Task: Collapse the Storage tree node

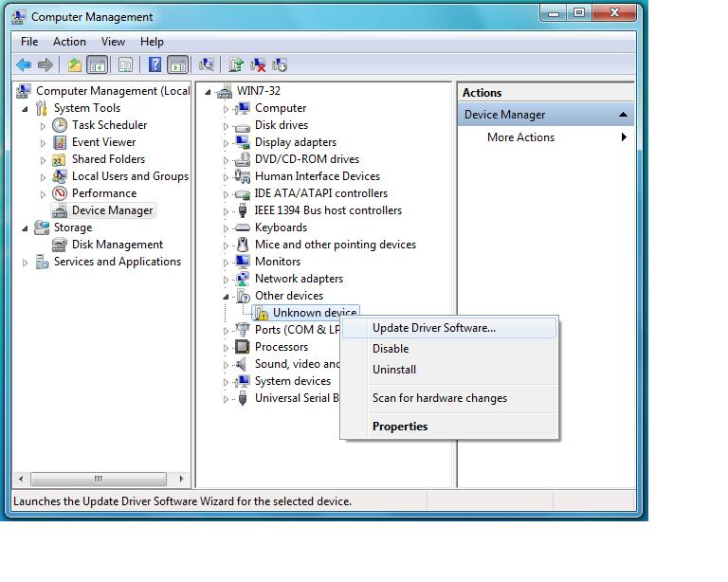Action: [25, 228]
